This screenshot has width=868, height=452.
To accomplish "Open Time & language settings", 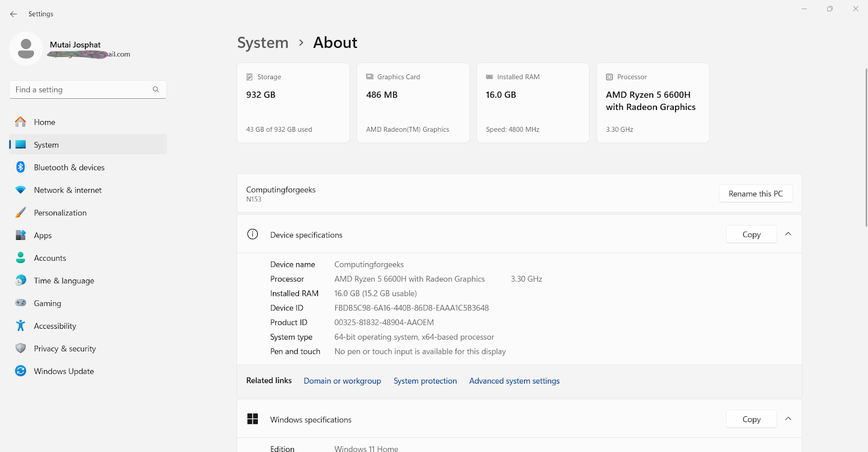I will 88,281.
